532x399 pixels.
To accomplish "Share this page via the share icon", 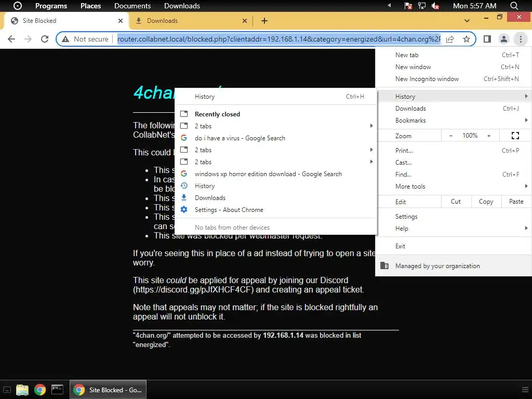I will click(x=450, y=39).
